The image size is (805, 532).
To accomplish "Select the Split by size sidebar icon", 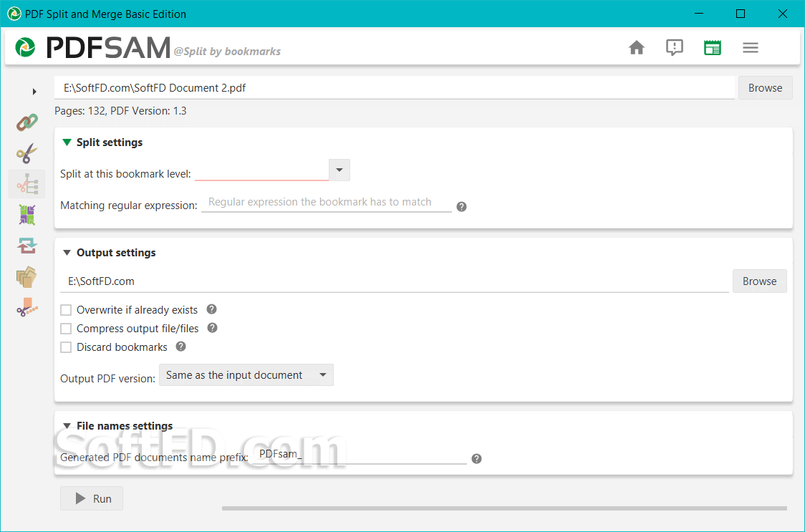I will [x=26, y=307].
